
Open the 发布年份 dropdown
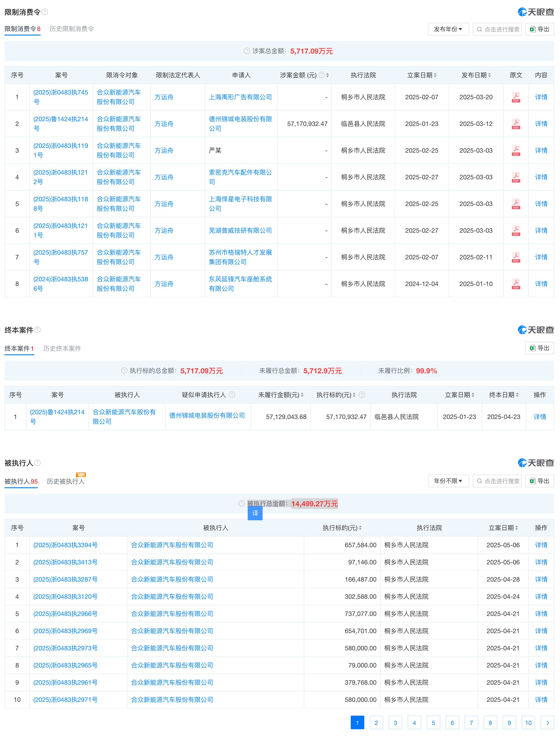coord(448,29)
